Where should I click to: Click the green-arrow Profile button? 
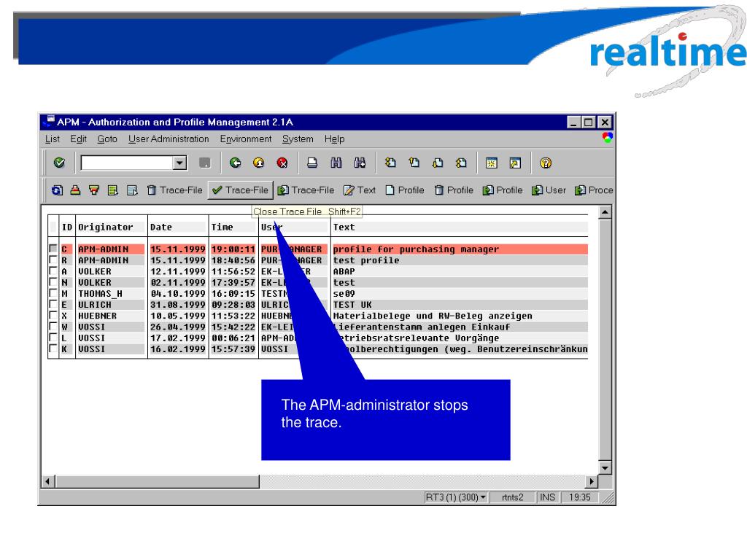503,190
